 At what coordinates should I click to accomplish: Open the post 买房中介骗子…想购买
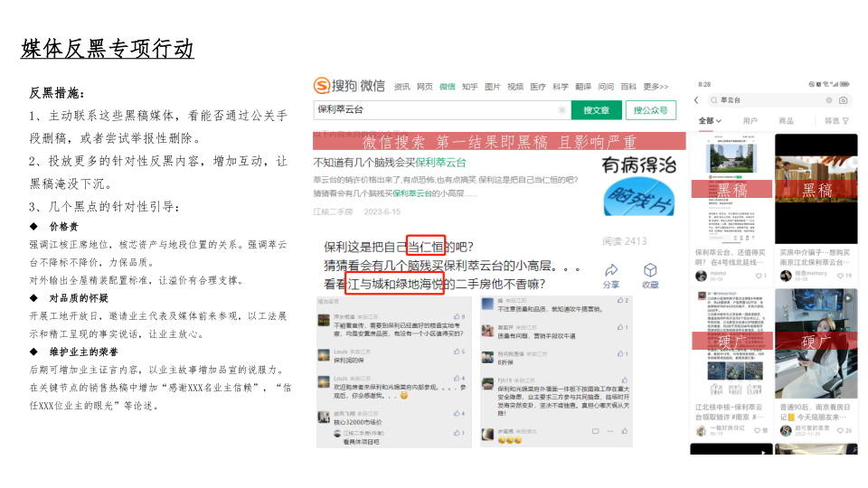click(816, 258)
